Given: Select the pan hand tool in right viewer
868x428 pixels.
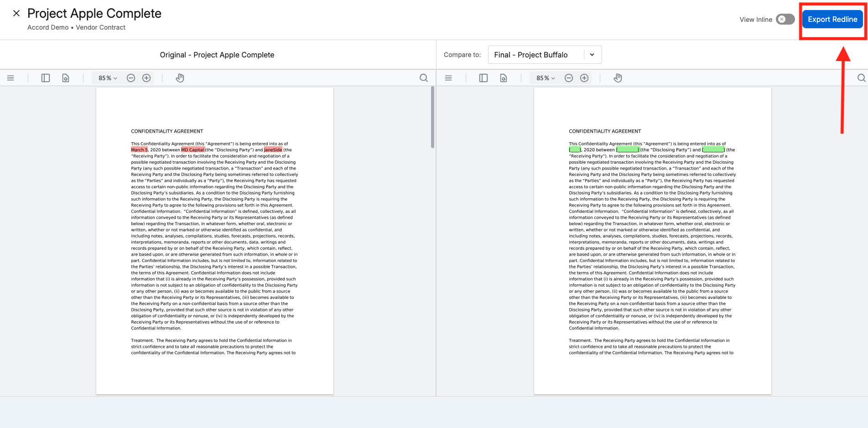Looking at the screenshot, I should point(618,78).
